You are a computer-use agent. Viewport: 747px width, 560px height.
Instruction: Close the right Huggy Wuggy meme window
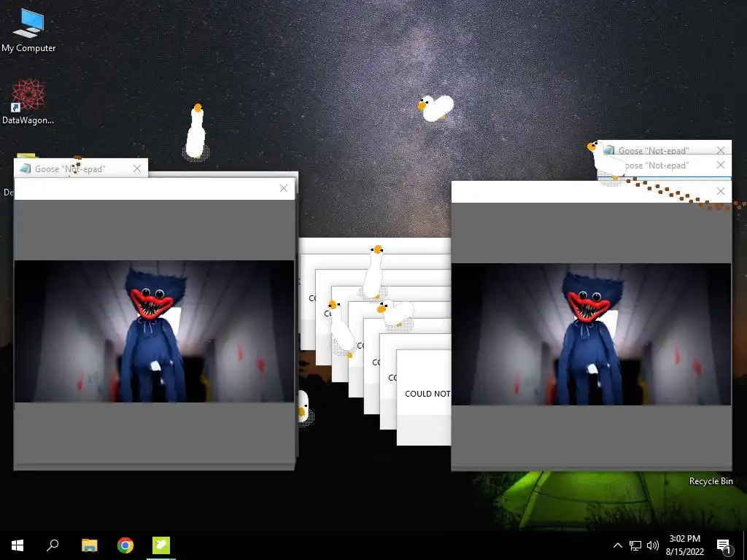coord(720,191)
